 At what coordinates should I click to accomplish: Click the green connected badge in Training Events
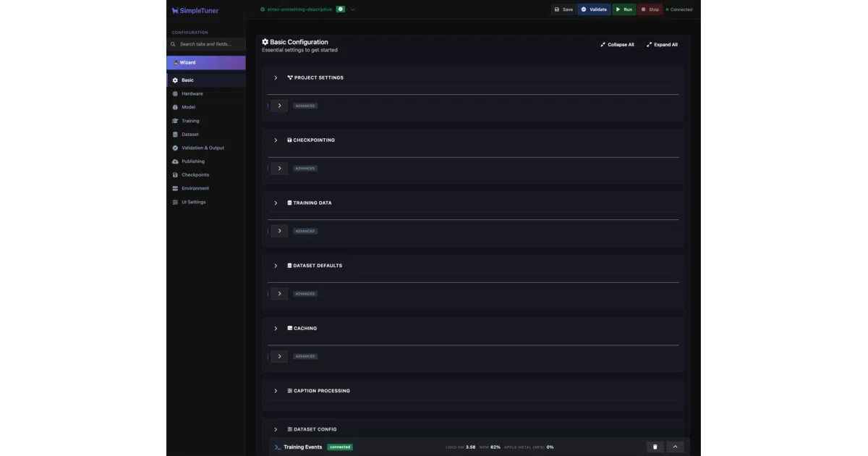[x=340, y=447]
